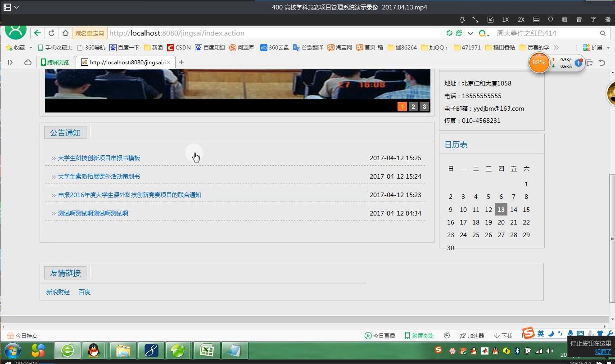Screen dimensions: 615x364
Task: Go back using browser back arrow
Action: (37, 33)
